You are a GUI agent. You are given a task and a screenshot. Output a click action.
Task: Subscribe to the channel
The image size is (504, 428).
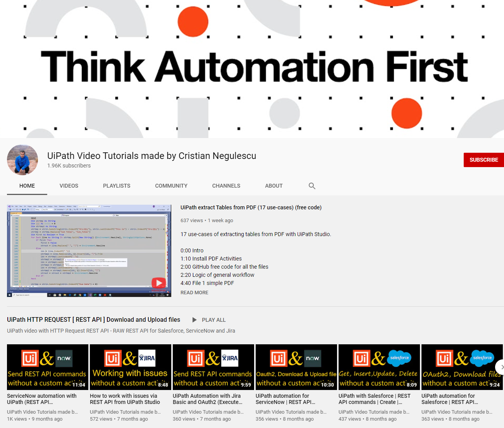point(483,160)
